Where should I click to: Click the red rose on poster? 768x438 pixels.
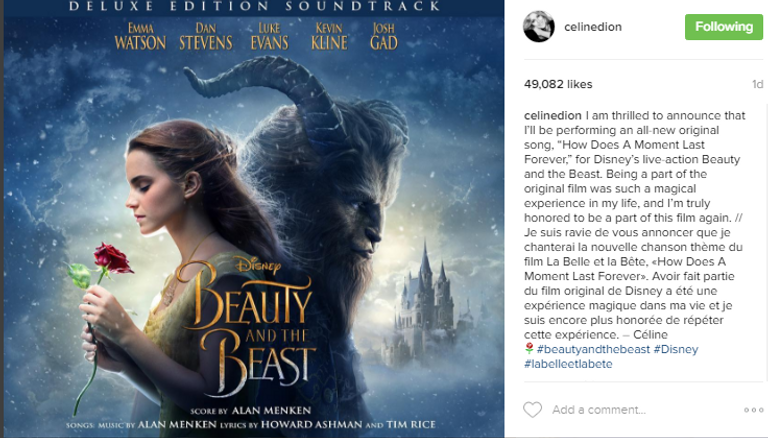113,258
